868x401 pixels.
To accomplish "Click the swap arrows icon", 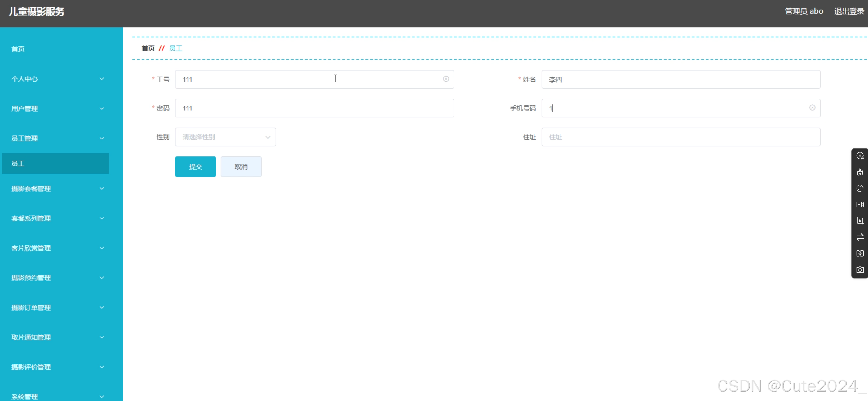I will click(860, 237).
